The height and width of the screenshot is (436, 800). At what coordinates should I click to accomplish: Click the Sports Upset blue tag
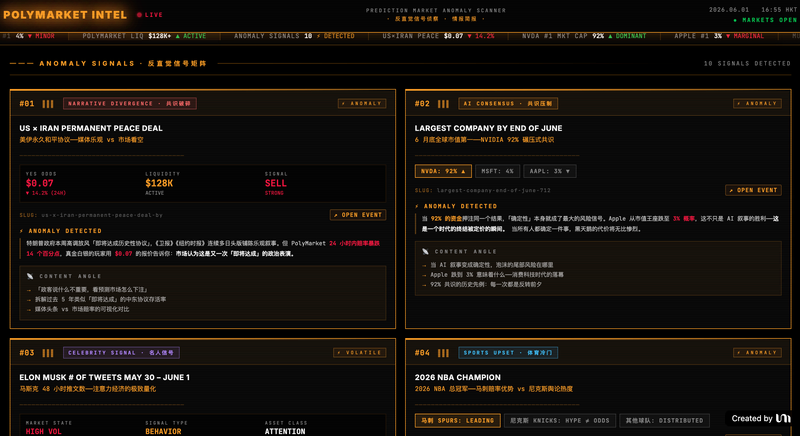[508, 353]
